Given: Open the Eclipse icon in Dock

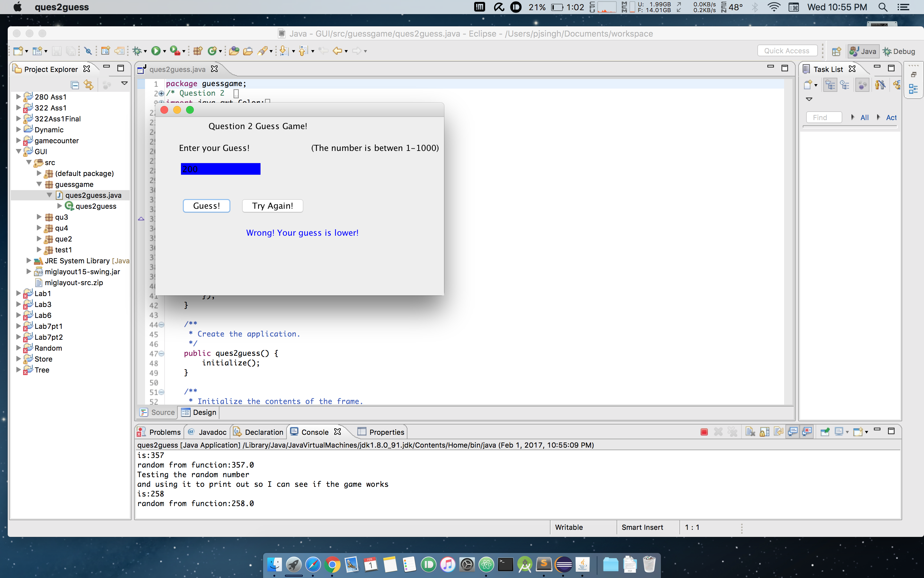Looking at the screenshot, I should point(564,565).
